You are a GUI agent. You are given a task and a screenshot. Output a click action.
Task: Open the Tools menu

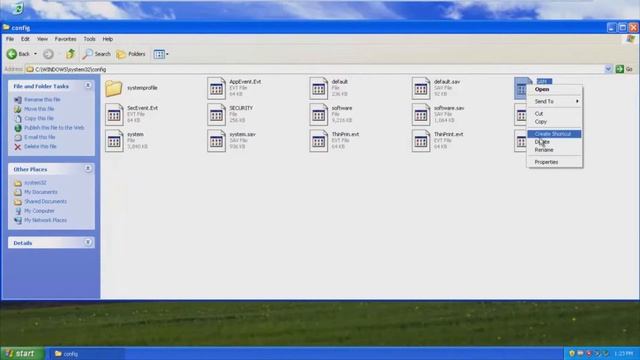point(89,39)
